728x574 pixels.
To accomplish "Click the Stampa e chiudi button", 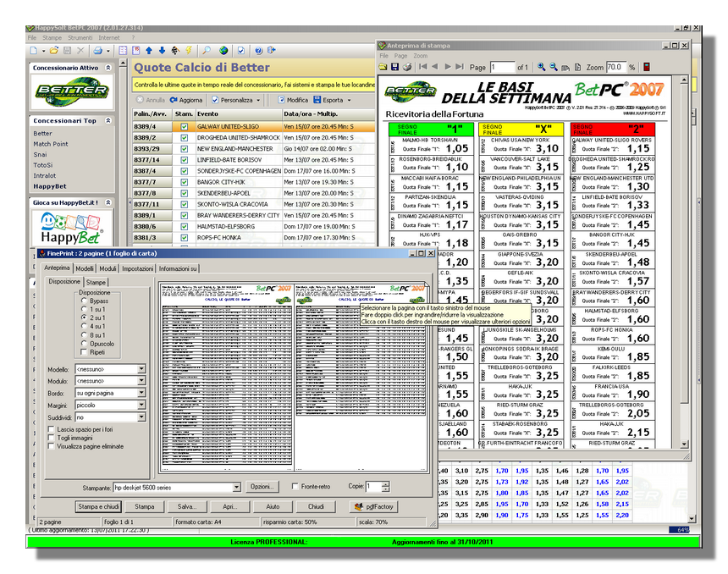I will (x=98, y=506).
